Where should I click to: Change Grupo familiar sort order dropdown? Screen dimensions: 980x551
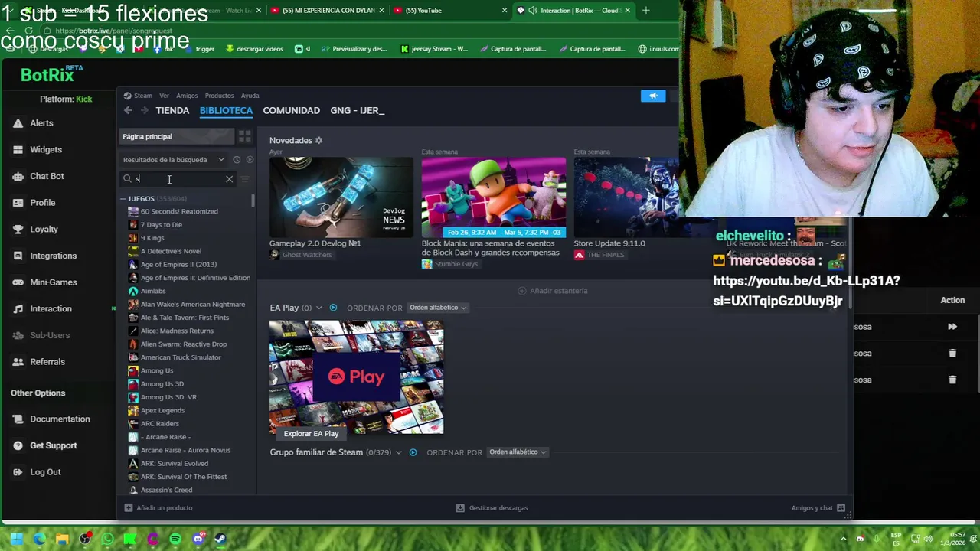(x=518, y=452)
